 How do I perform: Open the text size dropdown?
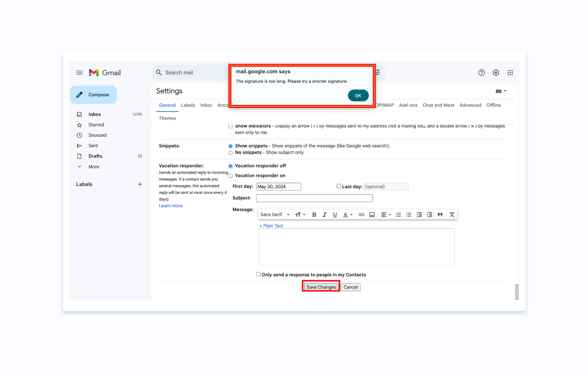pyautogui.click(x=300, y=215)
